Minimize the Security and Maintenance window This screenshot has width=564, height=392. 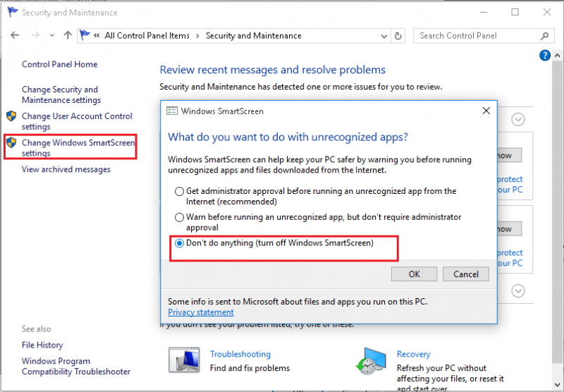coord(484,12)
